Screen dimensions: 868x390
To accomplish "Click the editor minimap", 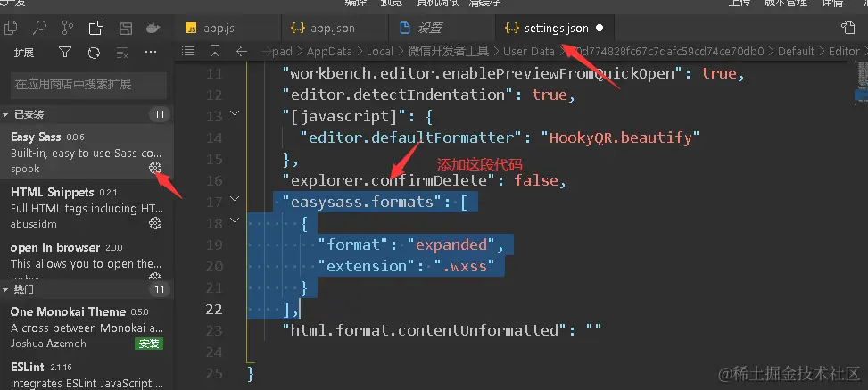I will pos(862,83).
